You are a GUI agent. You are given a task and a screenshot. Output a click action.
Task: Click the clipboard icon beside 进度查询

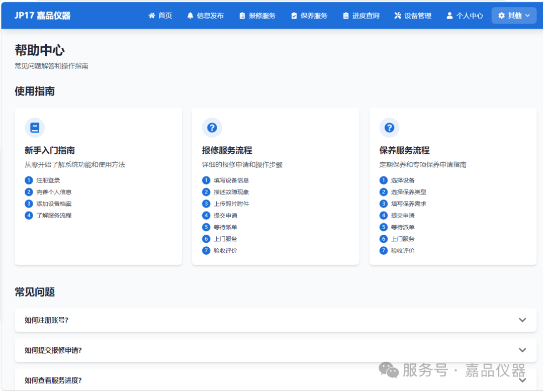click(345, 16)
